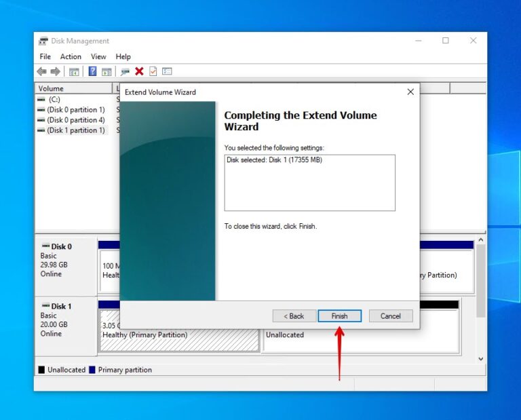Click the Properties checkmark toolbar icon
The height and width of the screenshot is (420, 521).
point(153,71)
